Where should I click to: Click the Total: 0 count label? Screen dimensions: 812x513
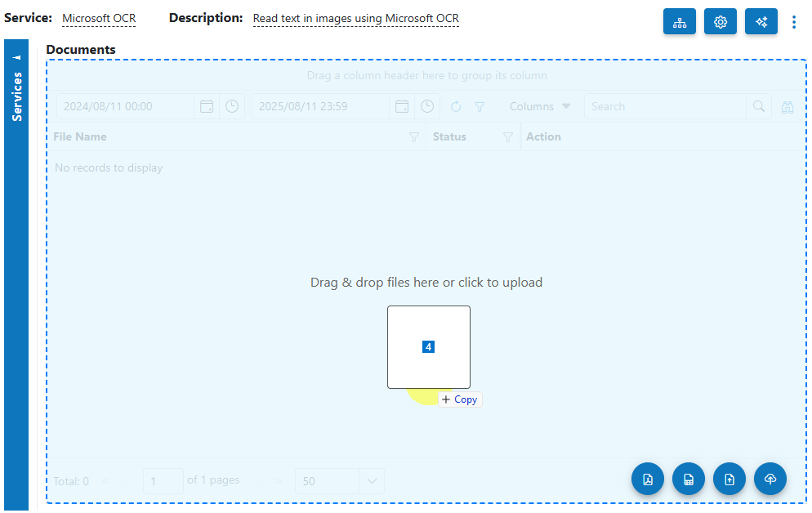(71, 481)
